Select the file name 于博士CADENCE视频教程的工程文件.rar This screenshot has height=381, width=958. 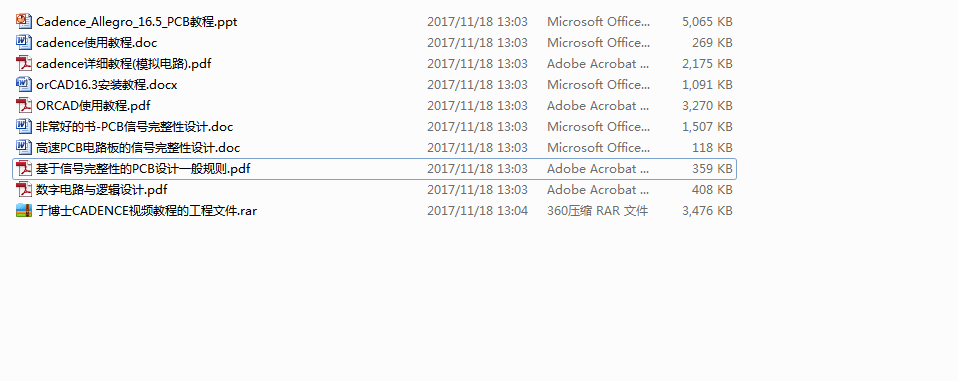tap(146, 211)
